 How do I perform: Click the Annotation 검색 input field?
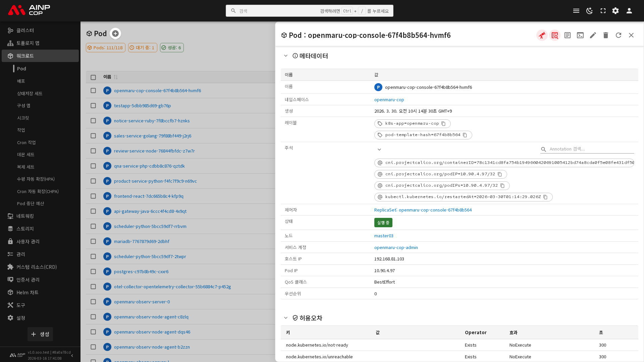[590, 149]
